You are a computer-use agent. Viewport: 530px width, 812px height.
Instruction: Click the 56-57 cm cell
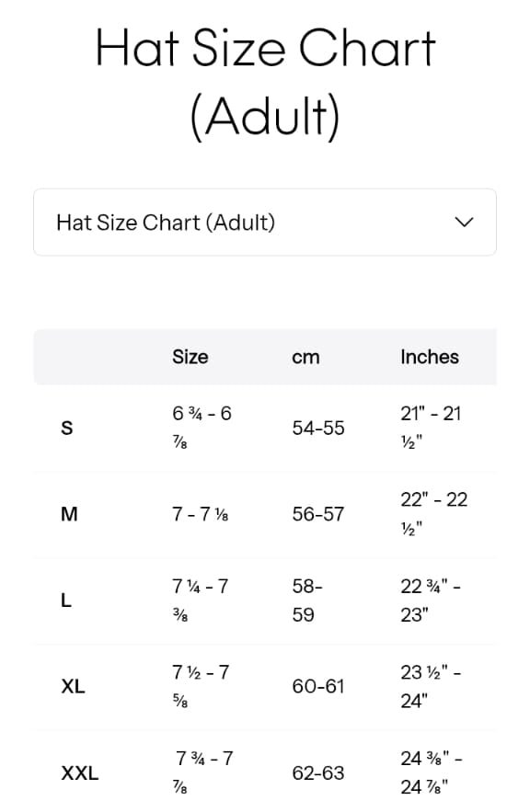(318, 514)
